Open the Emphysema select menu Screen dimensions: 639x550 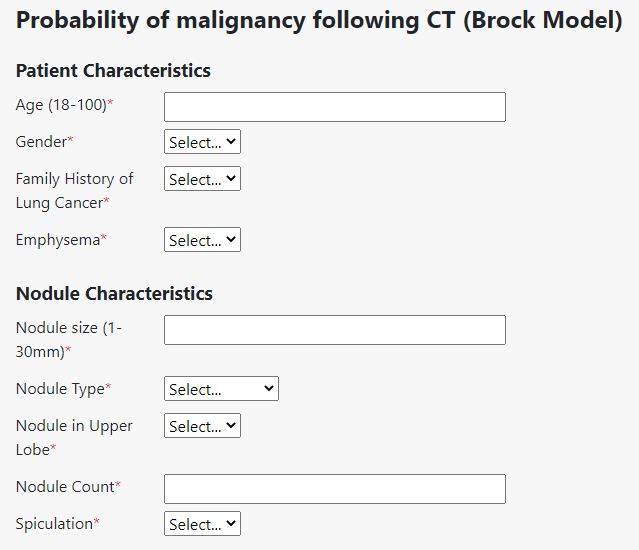[x=202, y=240]
